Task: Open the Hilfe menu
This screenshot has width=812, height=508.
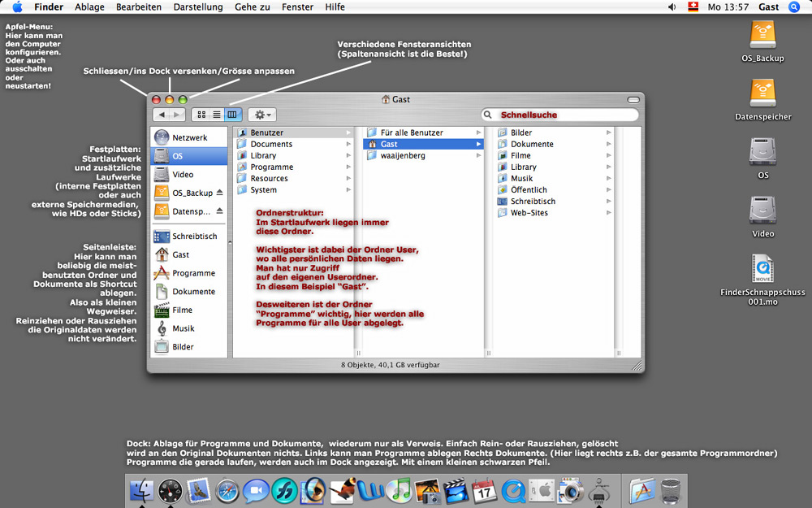Action: pos(335,7)
